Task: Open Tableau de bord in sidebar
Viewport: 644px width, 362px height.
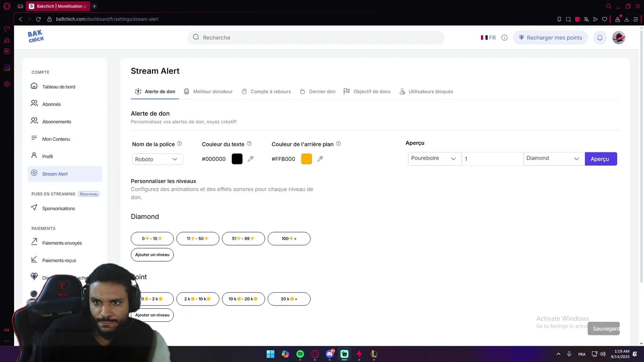Action: pyautogui.click(x=65, y=87)
